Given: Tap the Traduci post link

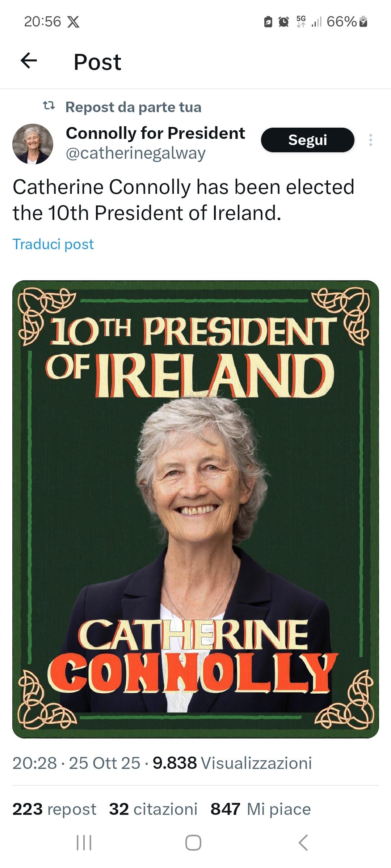Looking at the screenshot, I should point(53,244).
